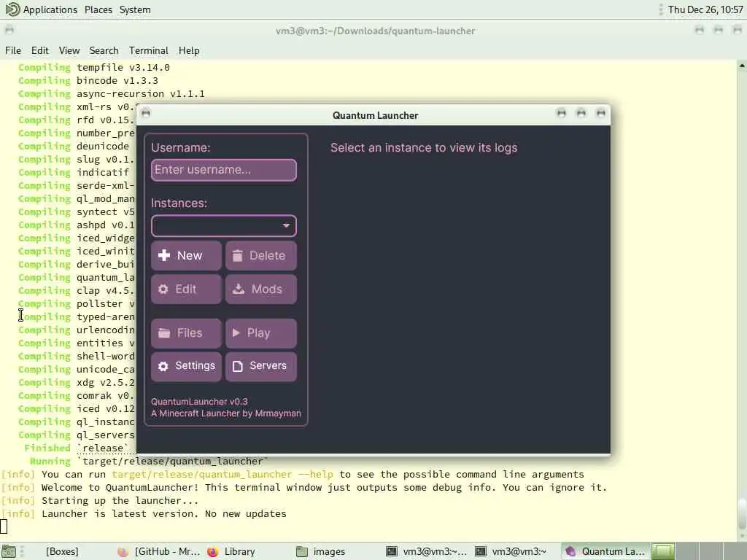The height and width of the screenshot is (560, 747).
Task: Click the 'QuantumLauncher v0.3' text
Action: tap(199, 402)
